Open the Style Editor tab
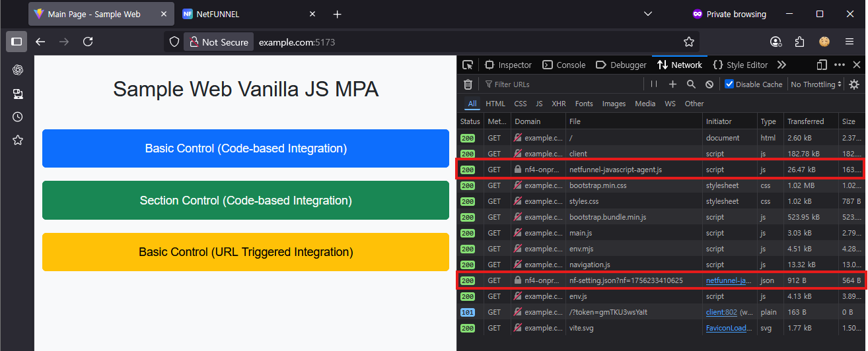Screen dimensions: 868x351 [741, 65]
